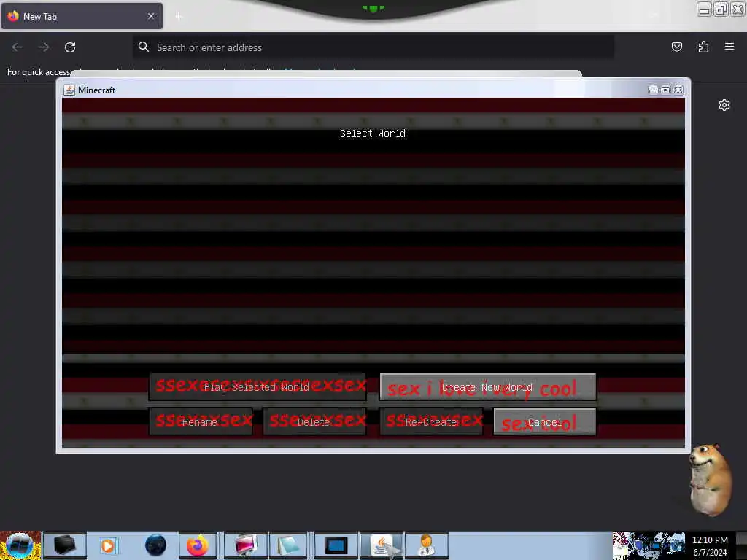This screenshot has width=747, height=560.
Task: Click the Rename button
Action: (x=201, y=421)
